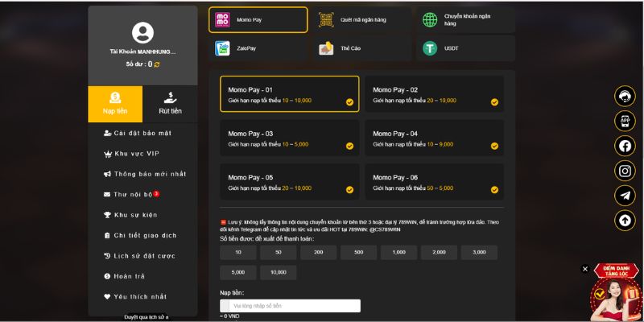The height and width of the screenshot is (322, 644).
Task: Open the Facebook icon link
Action: (x=625, y=146)
